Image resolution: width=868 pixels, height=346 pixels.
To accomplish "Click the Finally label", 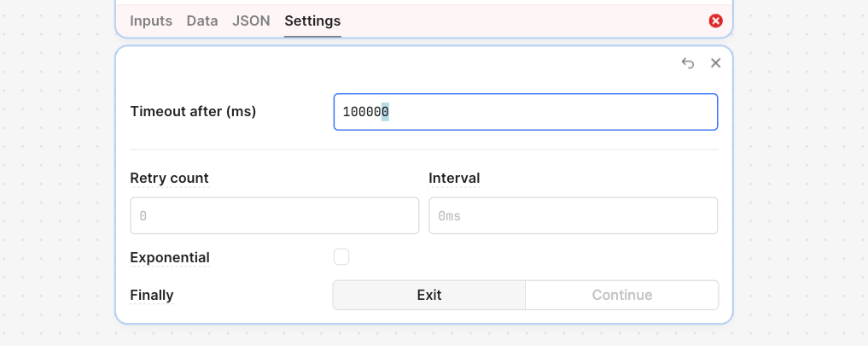I will (152, 295).
